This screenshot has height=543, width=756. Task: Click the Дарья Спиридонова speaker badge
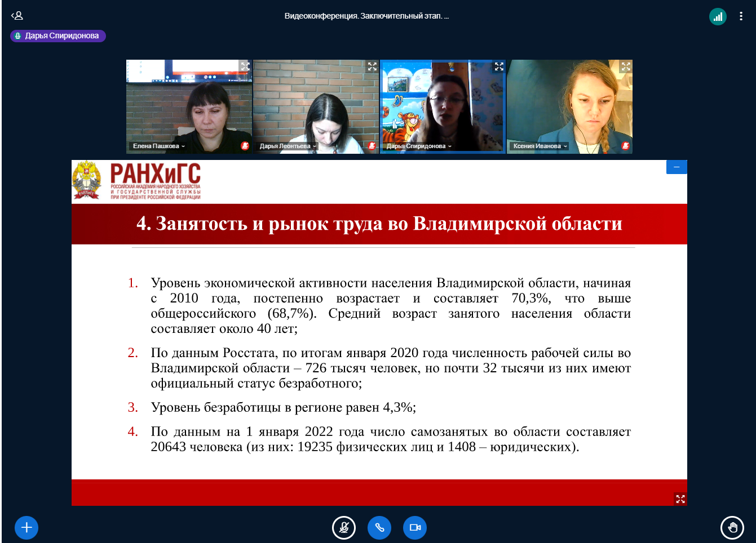[x=58, y=36]
